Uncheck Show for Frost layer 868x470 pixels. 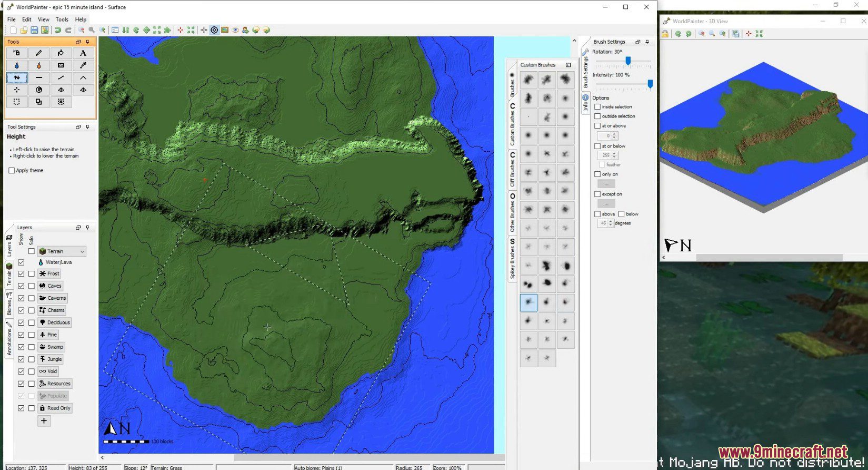21,273
